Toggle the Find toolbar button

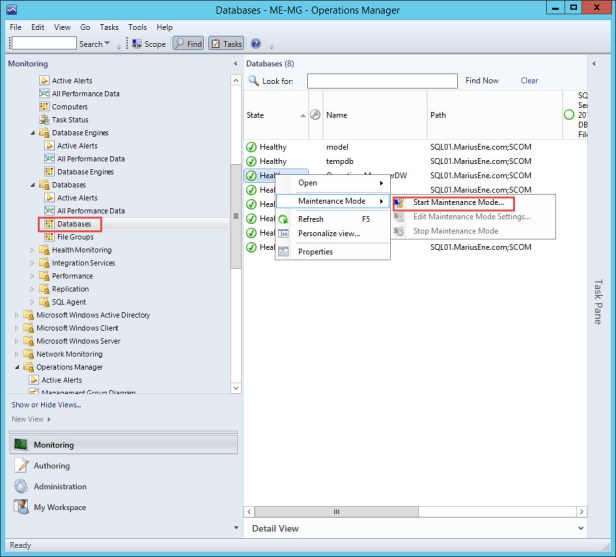coord(187,44)
